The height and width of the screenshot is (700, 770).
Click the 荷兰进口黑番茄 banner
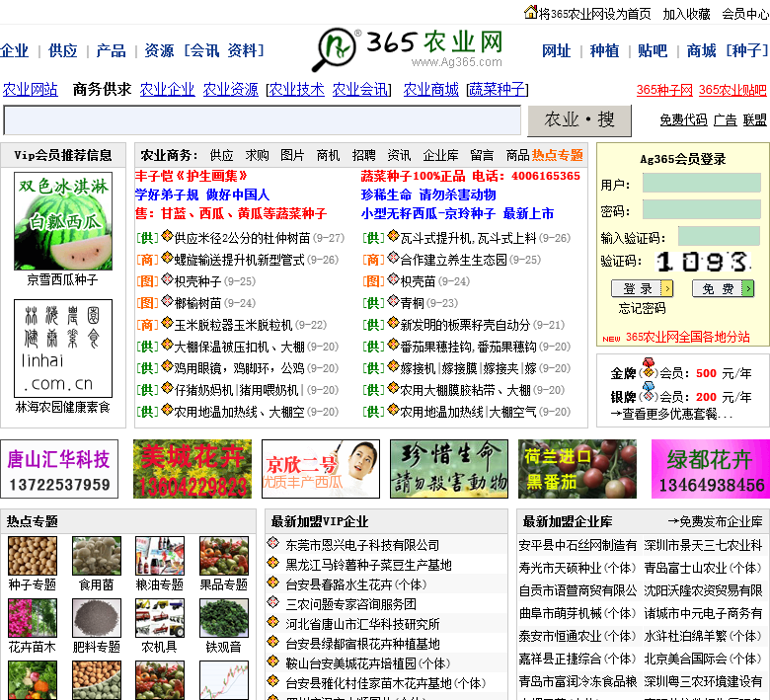pyautogui.click(x=577, y=469)
